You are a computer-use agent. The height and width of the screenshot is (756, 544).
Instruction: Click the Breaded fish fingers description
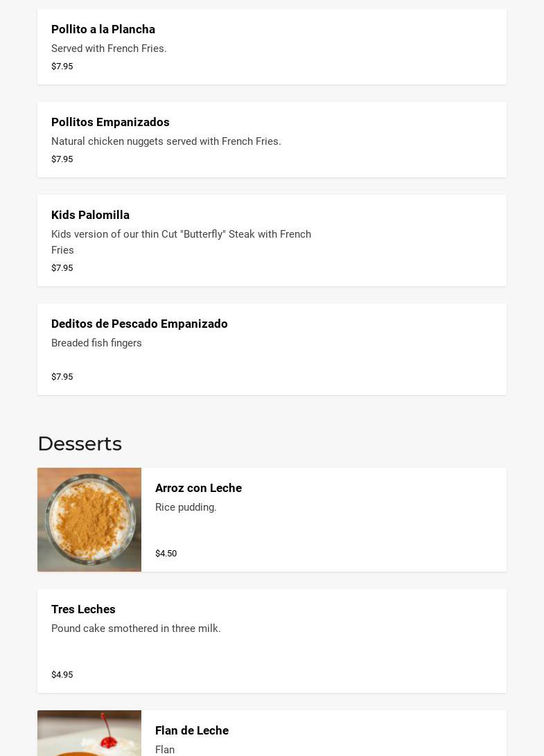tap(96, 343)
